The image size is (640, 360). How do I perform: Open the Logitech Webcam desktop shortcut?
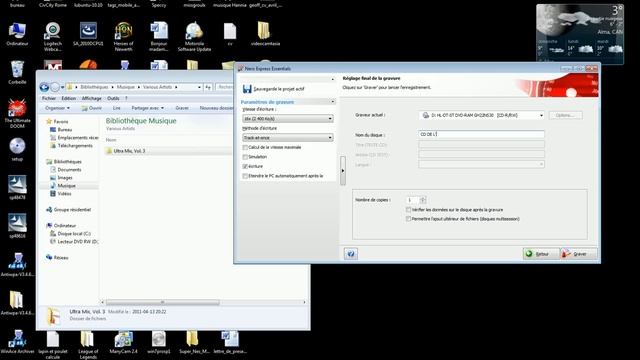(53, 37)
